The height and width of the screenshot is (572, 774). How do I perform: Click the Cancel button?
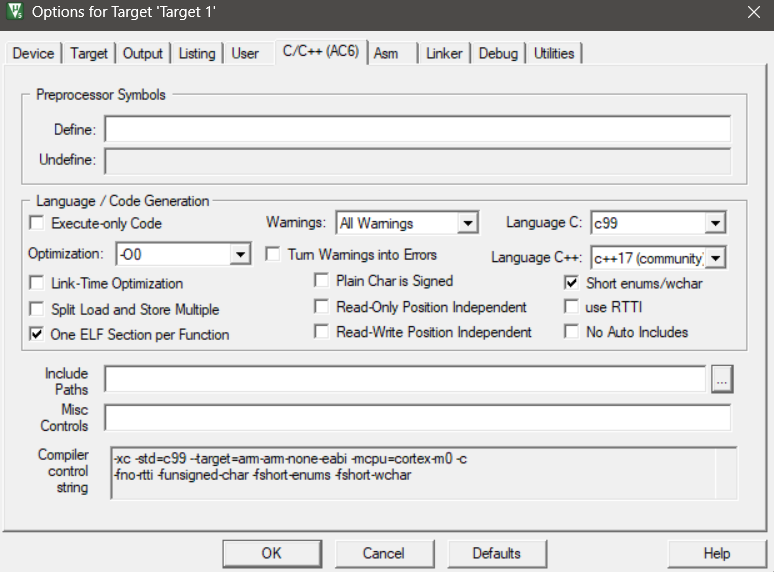tap(383, 553)
